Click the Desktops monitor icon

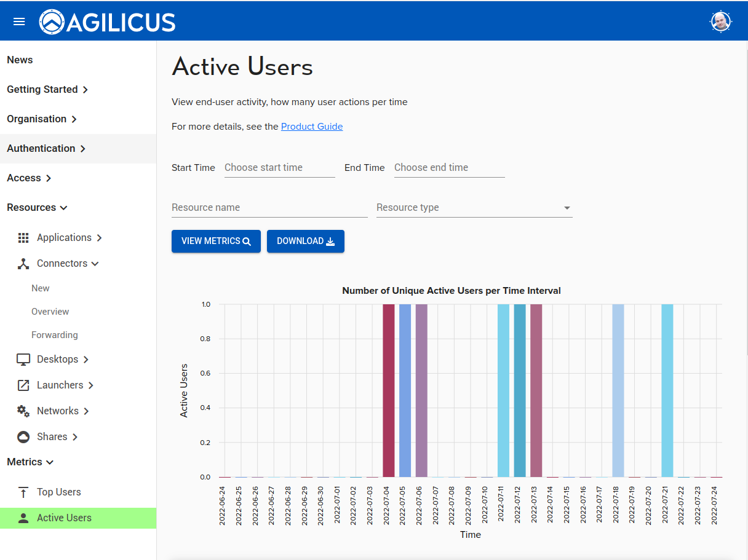23,360
